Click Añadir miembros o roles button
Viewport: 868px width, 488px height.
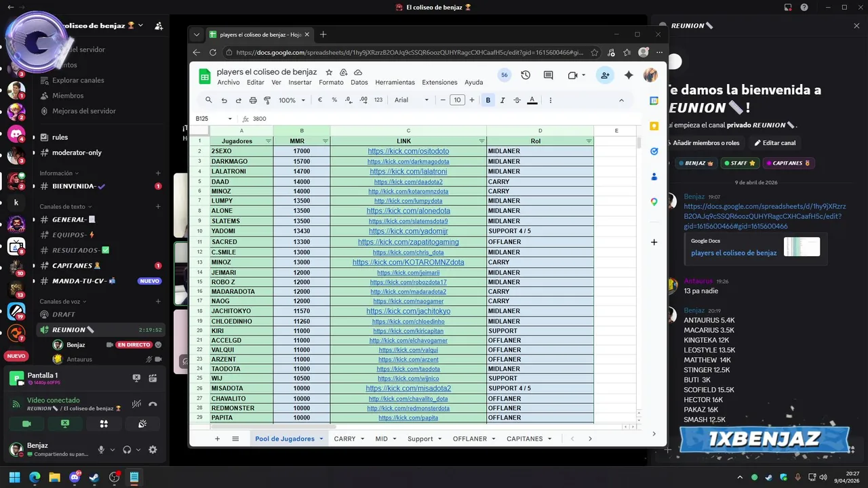[704, 143]
